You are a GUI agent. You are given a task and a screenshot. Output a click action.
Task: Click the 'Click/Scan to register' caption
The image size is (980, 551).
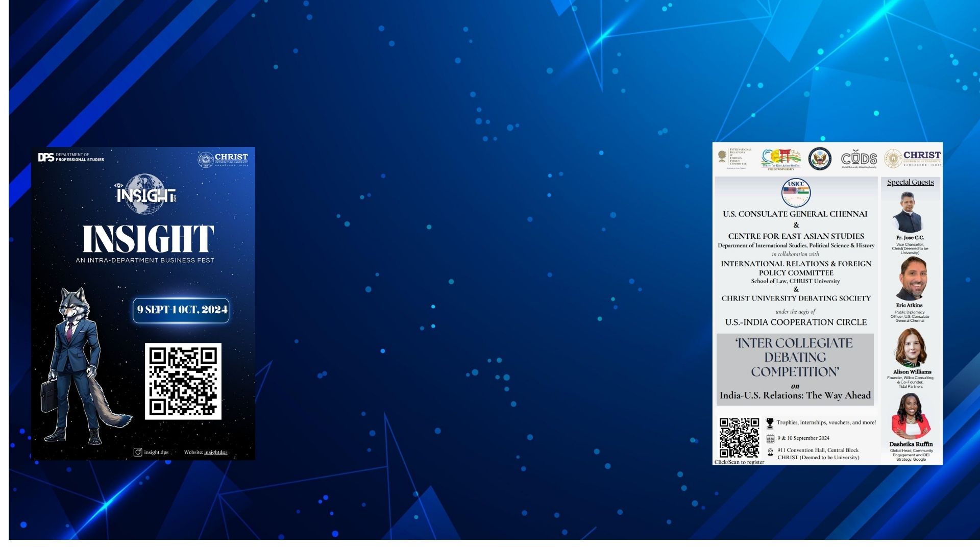(x=739, y=462)
